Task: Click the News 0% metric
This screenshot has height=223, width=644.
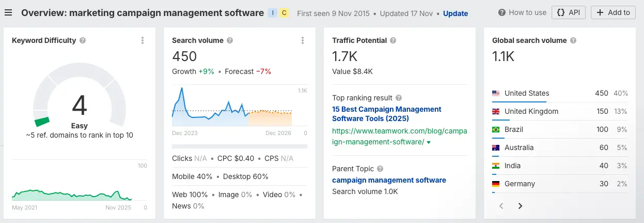Action: coord(188,206)
